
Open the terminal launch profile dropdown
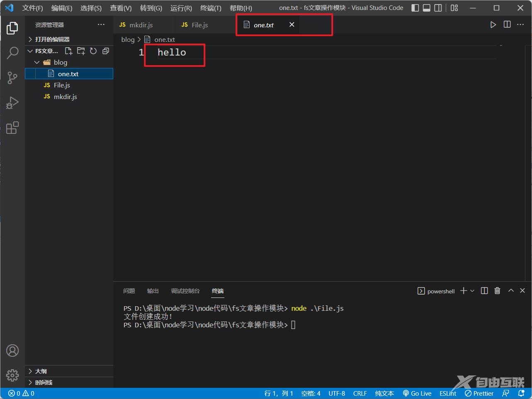472,291
